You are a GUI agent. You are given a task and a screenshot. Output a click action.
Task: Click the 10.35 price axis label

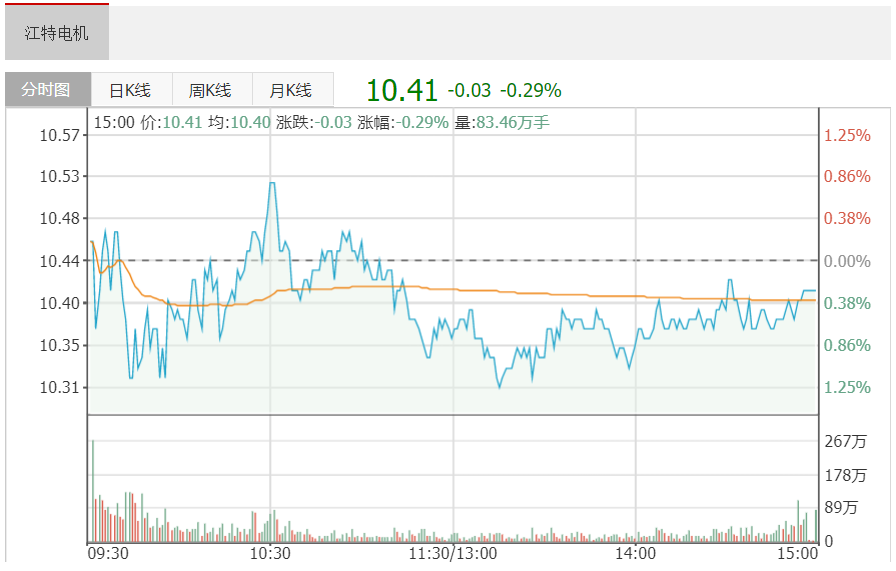pos(59,345)
